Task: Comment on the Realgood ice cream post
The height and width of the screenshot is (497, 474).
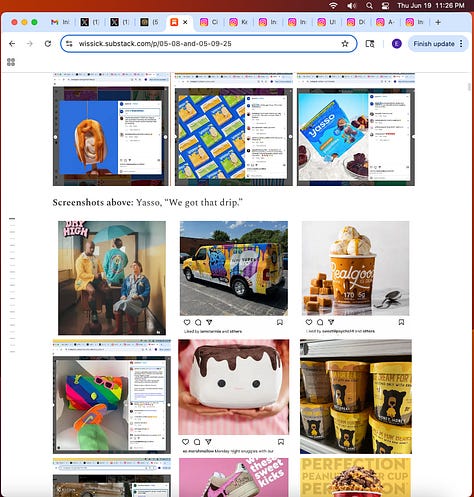Action: click(x=320, y=322)
